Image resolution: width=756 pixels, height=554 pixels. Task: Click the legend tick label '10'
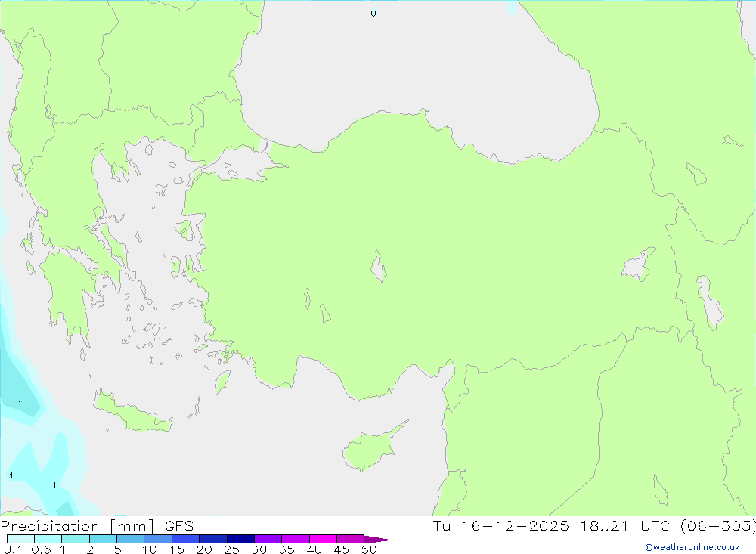coord(150,549)
